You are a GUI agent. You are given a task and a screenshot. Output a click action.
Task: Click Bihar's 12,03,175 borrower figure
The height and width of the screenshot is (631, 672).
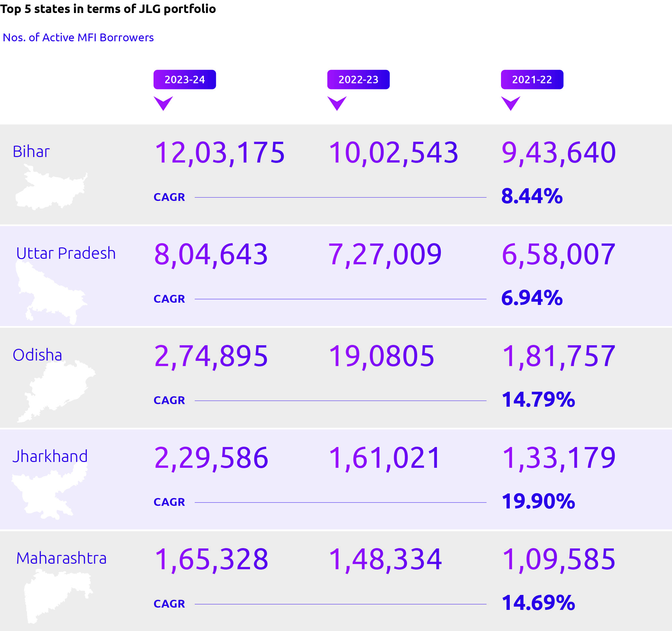[219, 153]
